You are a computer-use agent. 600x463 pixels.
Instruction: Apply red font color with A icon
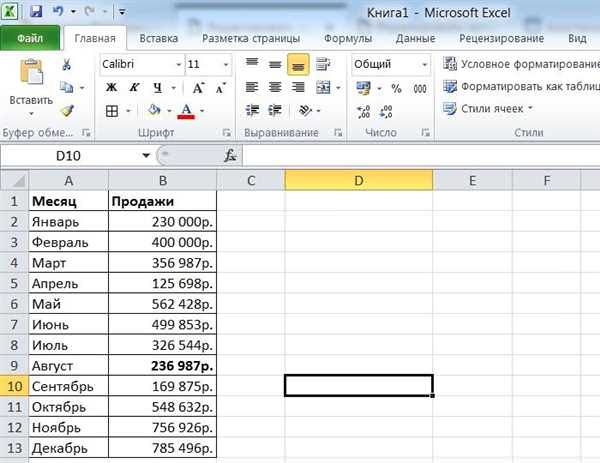(186, 111)
